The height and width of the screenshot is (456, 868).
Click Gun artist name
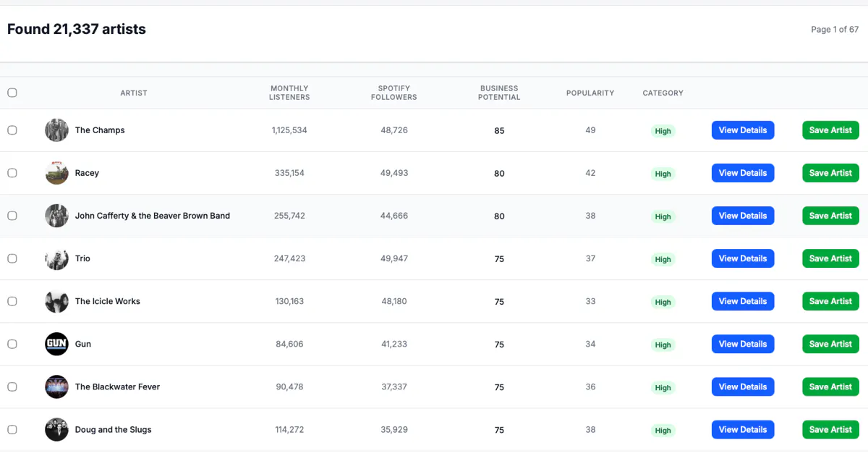83,344
